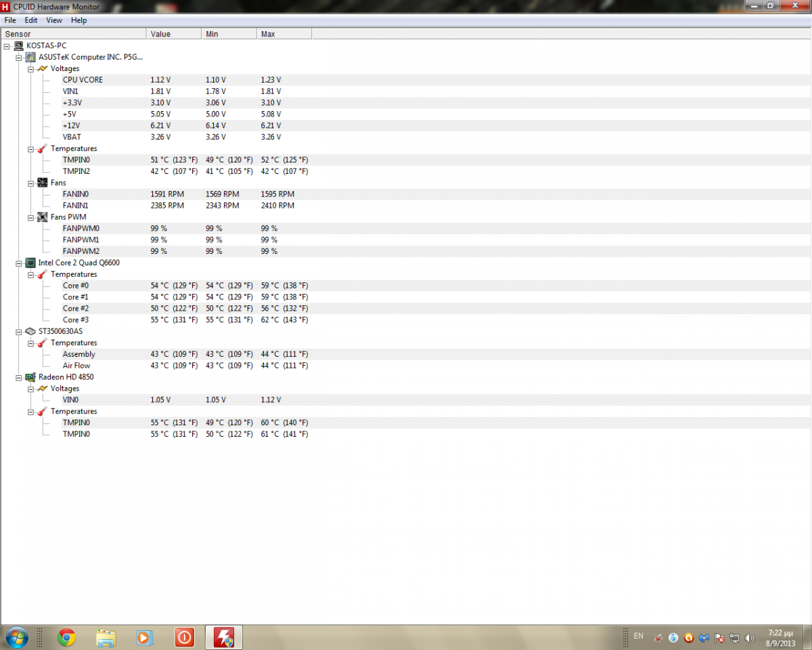
Task: Click the ST3500630AS hard drive icon
Action: tap(30, 331)
